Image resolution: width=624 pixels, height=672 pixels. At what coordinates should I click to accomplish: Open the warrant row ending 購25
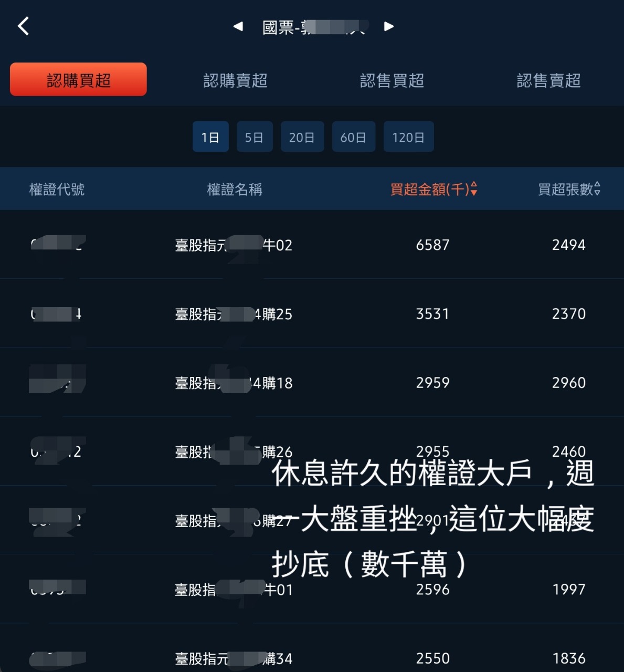312,313
